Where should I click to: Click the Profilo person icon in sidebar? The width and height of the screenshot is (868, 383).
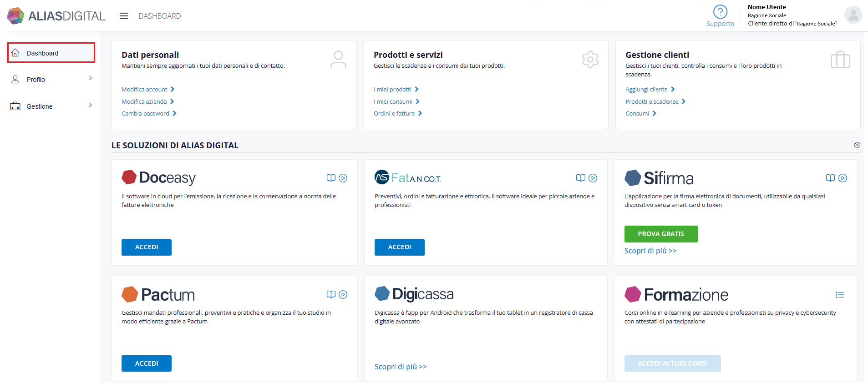15,79
